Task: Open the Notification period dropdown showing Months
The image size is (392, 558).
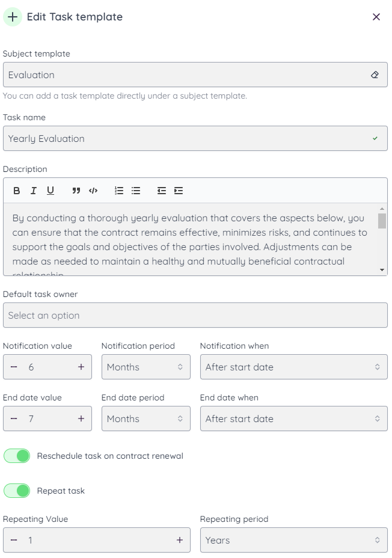Action: click(x=145, y=367)
